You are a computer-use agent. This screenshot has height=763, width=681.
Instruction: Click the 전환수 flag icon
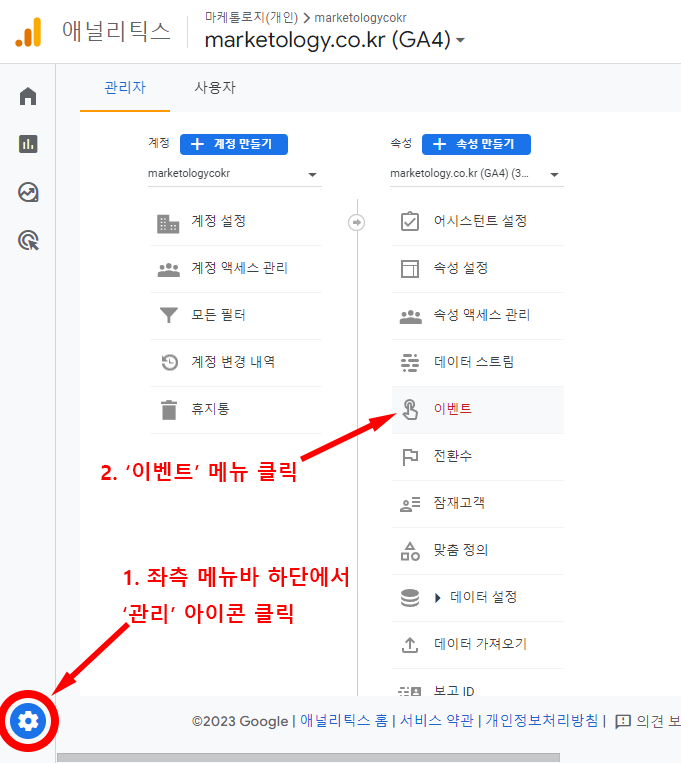(410, 457)
